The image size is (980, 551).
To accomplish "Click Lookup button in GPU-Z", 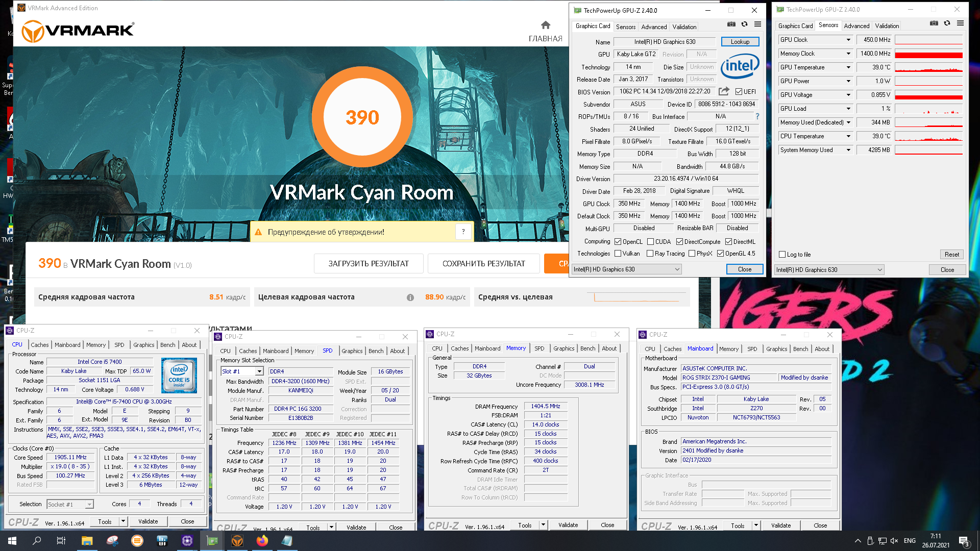I will (740, 42).
